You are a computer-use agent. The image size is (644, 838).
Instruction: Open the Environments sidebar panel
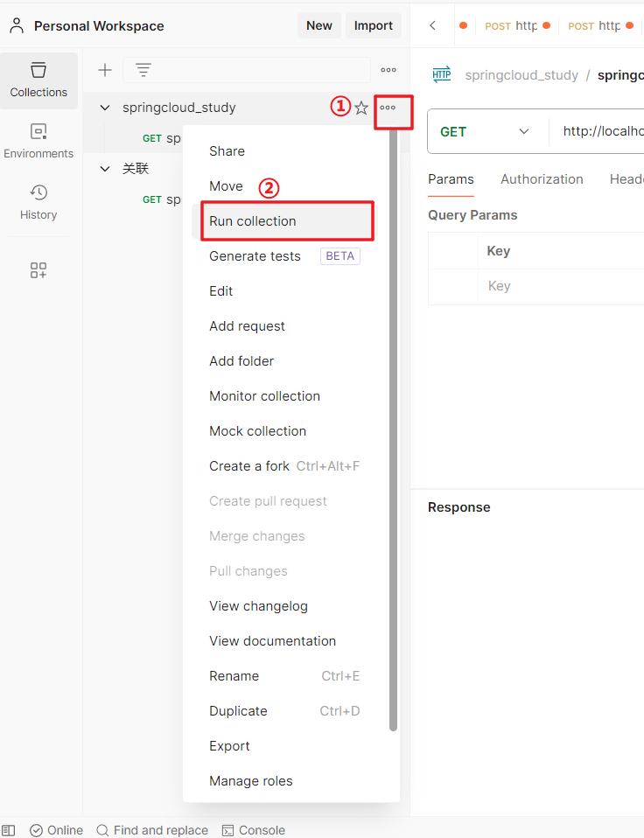(x=38, y=141)
